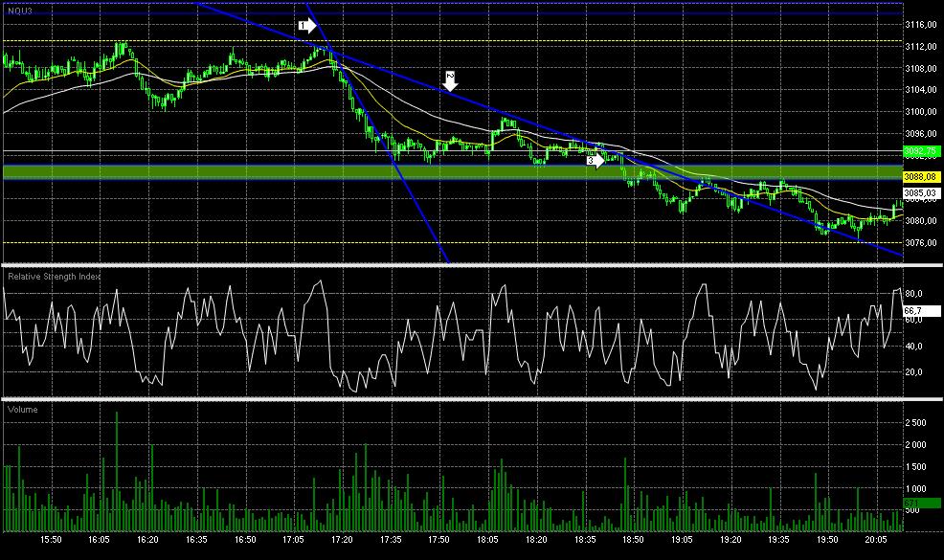Click the 3080,00 price axis label
944x560 pixels.
click(x=921, y=221)
